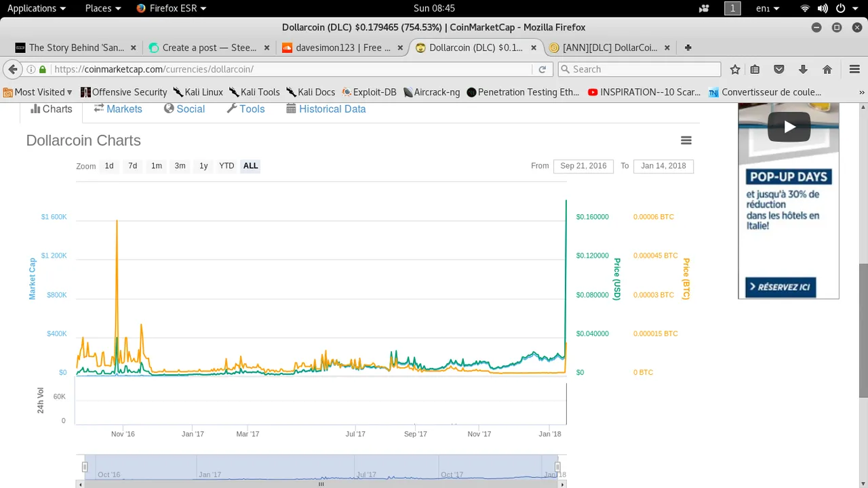Close 'The Story Behind' tab
Viewport: 868px width, 488px height.
(x=133, y=47)
